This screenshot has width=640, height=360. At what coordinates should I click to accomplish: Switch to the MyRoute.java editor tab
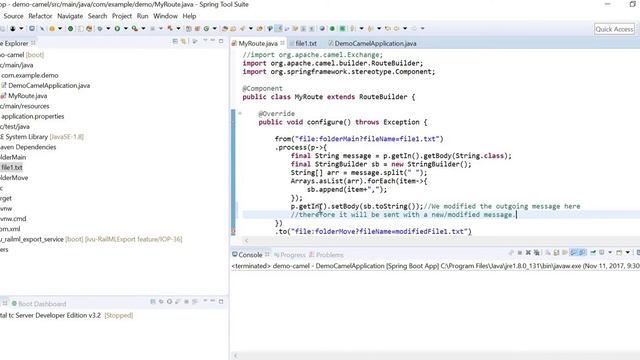pos(257,43)
